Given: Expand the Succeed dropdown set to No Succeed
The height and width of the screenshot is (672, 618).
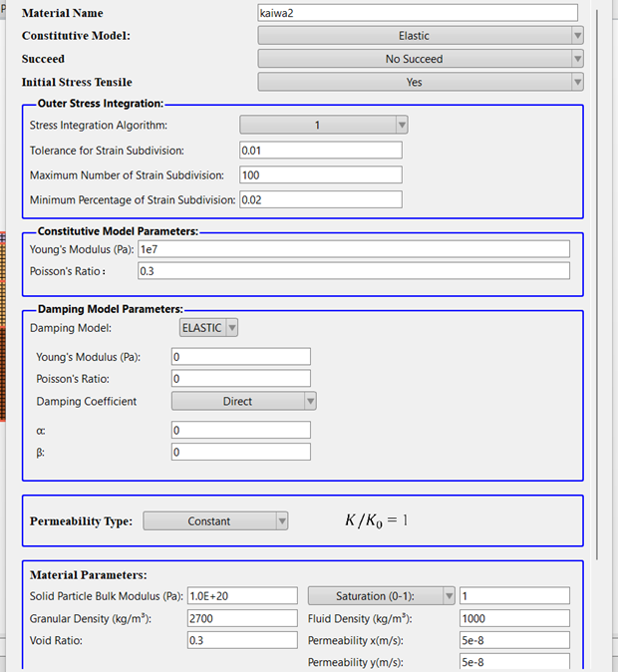Looking at the screenshot, I should click(421, 59).
